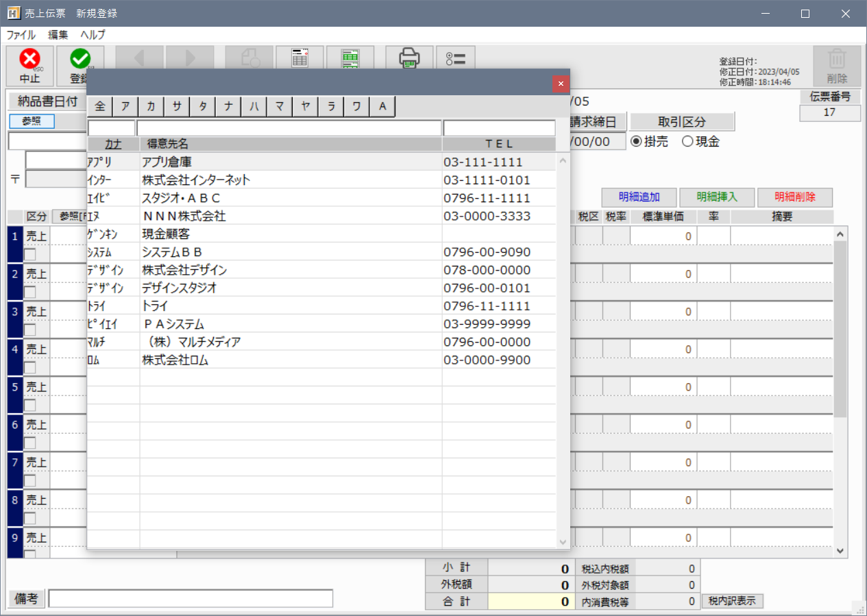Select the サ kana filter tab
The width and height of the screenshot is (867, 616).
(177, 106)
